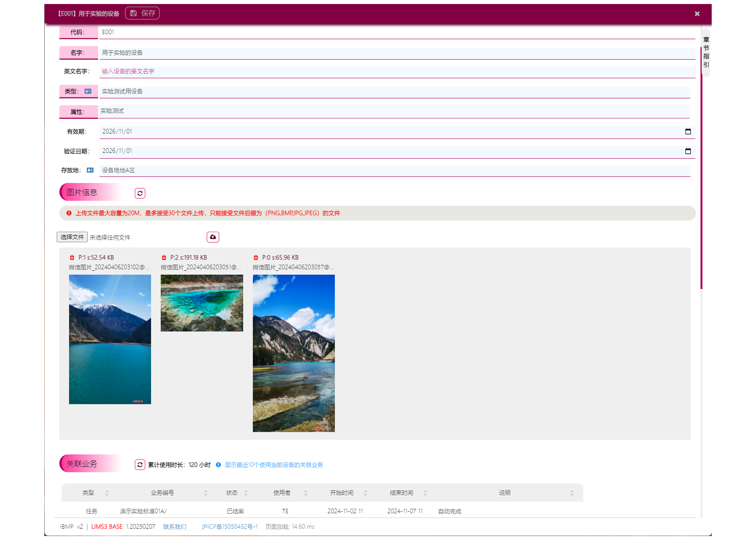Image resolution: width=756 pixels, height=540 pixels.
Task: Delete image P:1 with trash icon
Action: tap(72, 258)
